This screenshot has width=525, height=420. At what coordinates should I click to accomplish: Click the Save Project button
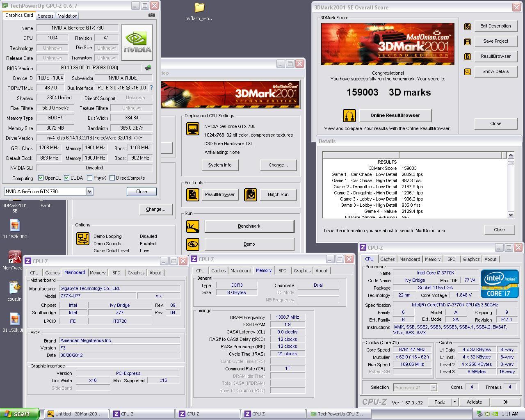click(x=495, y=41)
